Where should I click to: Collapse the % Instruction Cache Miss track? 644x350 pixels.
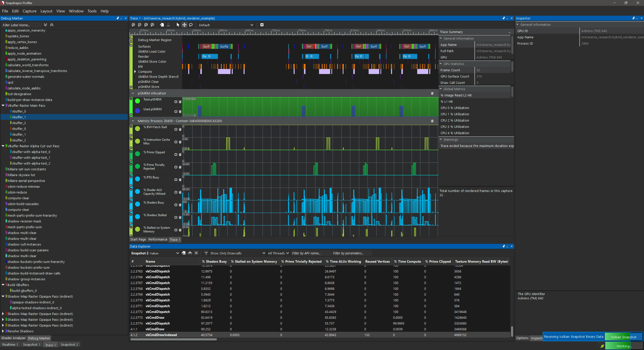[x=131, y=139]
